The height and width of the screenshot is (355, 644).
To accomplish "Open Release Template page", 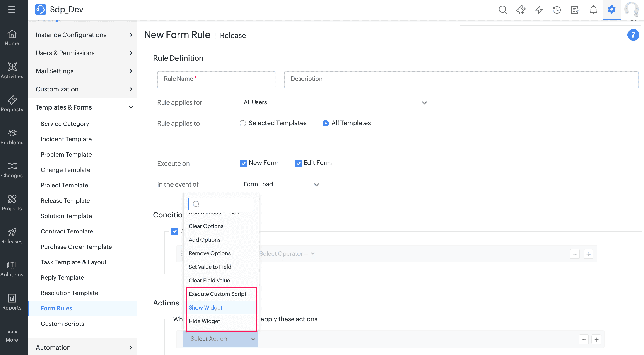I will pos(65,200).
